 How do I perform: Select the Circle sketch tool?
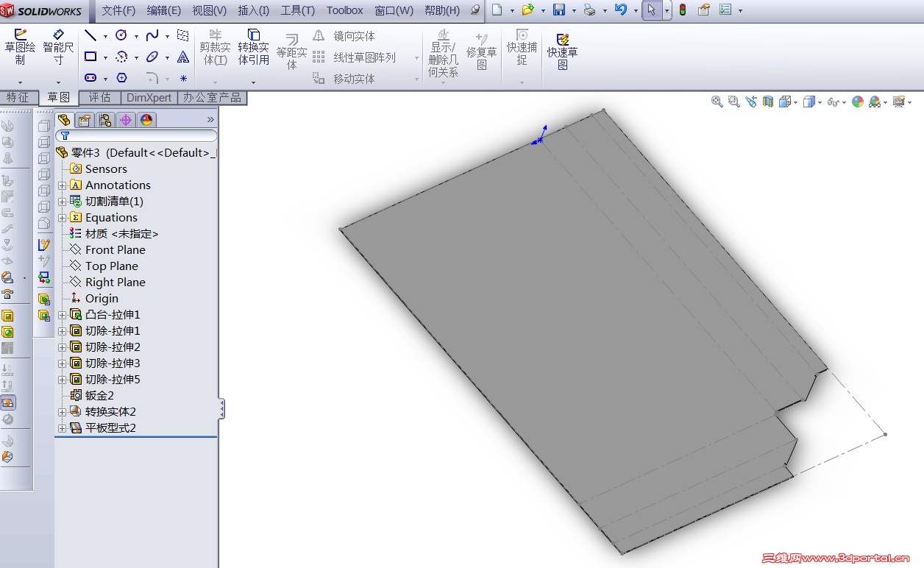121,35
